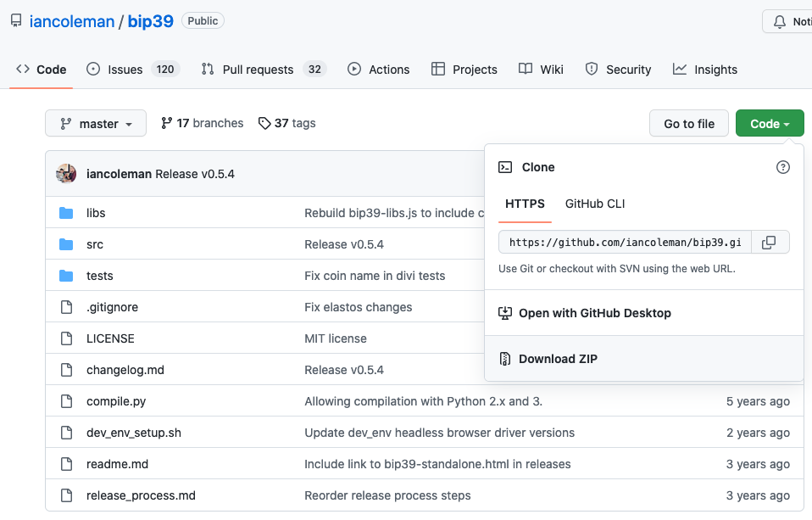Open the readme.md file
812x520 pixels.
pyautogui.click(x=117, y=464)
